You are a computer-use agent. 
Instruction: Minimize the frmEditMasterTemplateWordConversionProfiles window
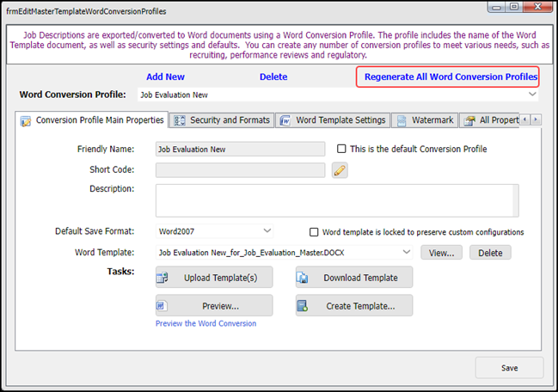pos(497,7)
